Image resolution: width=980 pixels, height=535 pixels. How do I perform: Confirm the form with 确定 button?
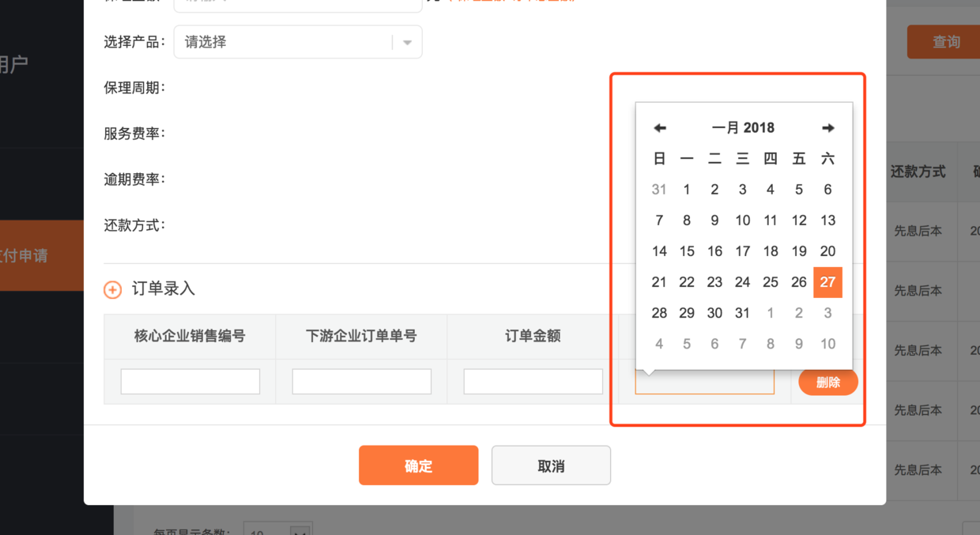coord(418,465)
